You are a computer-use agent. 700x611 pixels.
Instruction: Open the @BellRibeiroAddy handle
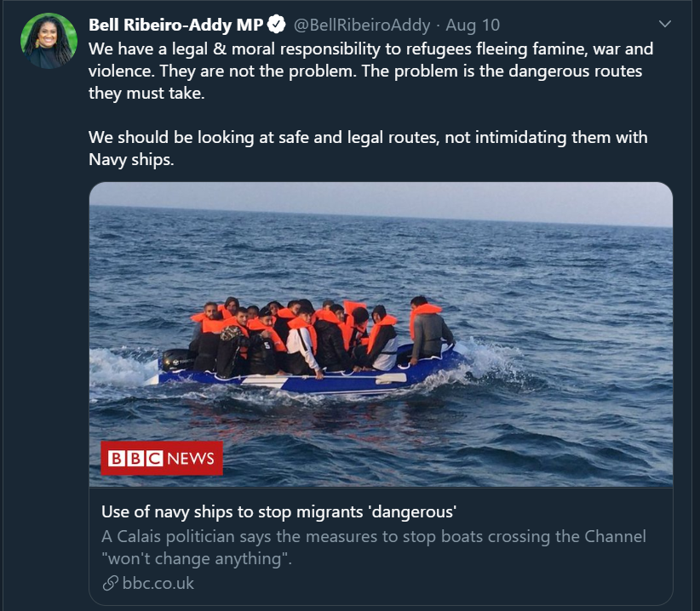(362, 25)
